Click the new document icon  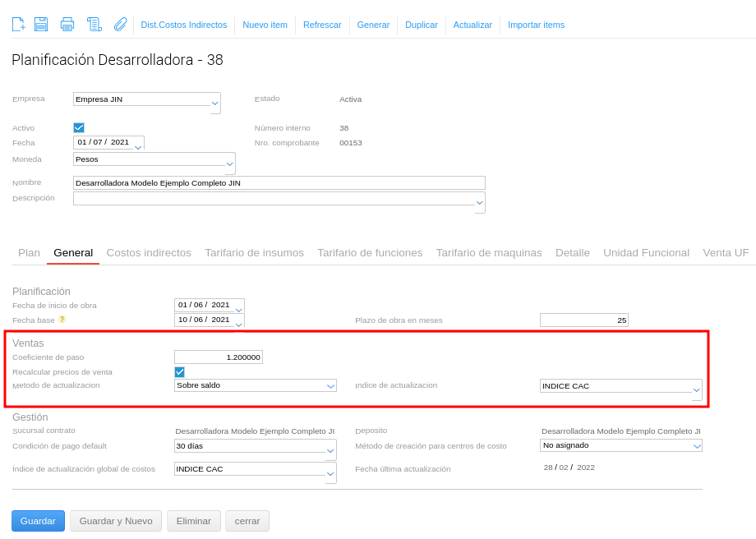click(x=18, y=25)
